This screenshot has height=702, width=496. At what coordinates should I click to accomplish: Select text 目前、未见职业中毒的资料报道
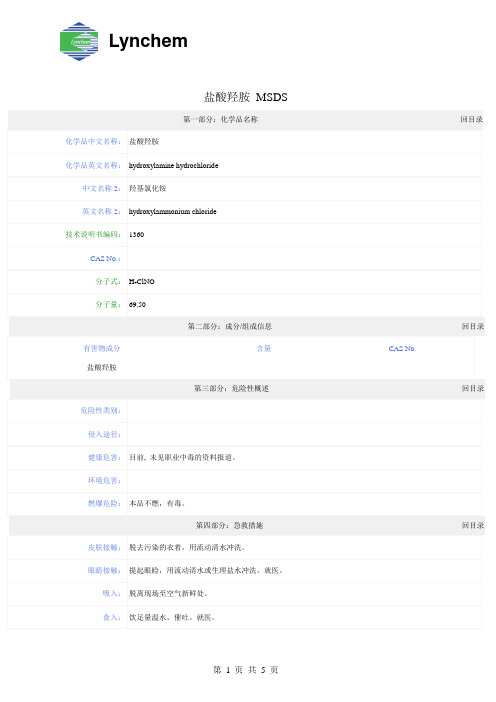[182, 458]
